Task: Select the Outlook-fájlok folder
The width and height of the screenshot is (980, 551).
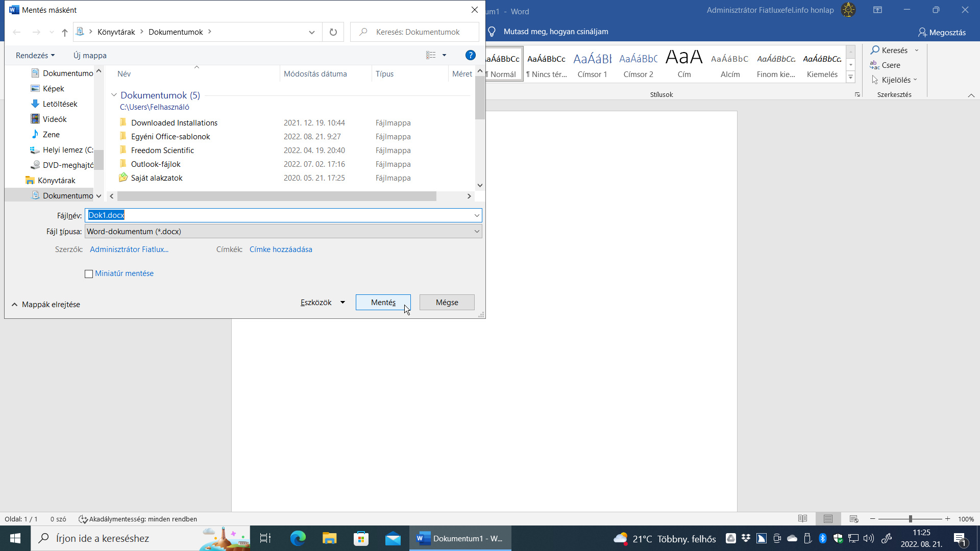Action: [156, 164]
